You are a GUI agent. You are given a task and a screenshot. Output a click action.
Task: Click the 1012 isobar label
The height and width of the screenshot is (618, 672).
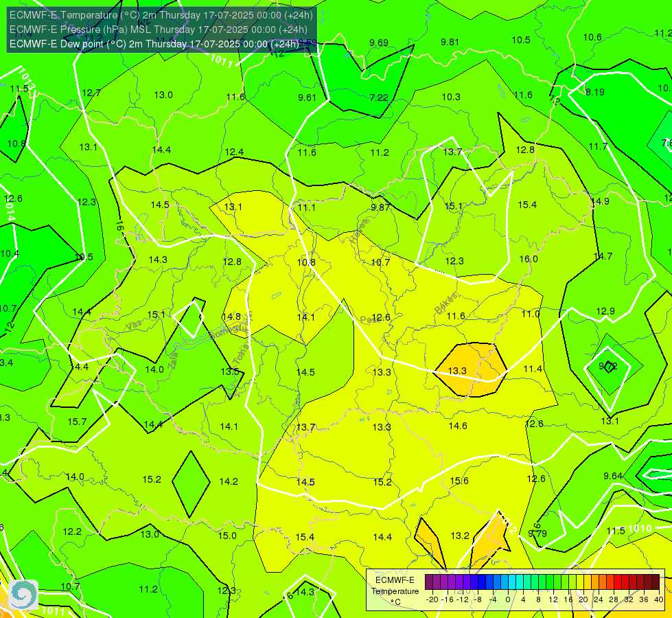(x=507, y=523)
